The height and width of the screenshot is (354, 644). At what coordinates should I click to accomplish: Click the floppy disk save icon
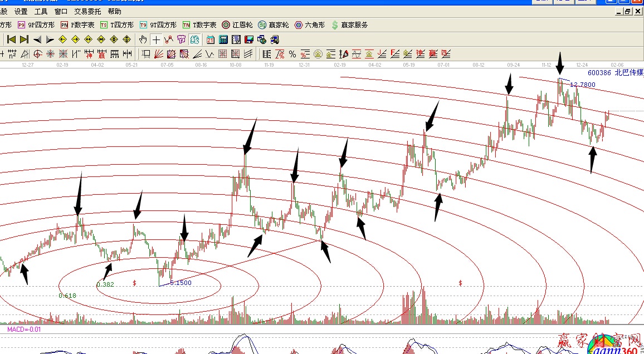click(249, 40)
